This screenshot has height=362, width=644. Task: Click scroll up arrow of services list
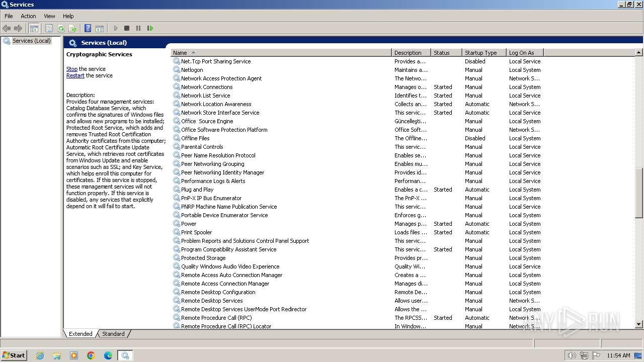639,52
